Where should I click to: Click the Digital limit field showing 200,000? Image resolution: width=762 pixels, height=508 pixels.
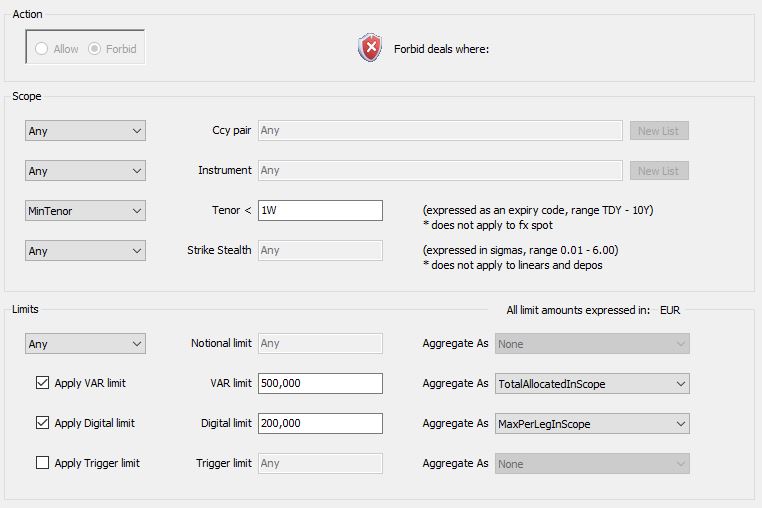click(320, 423)
